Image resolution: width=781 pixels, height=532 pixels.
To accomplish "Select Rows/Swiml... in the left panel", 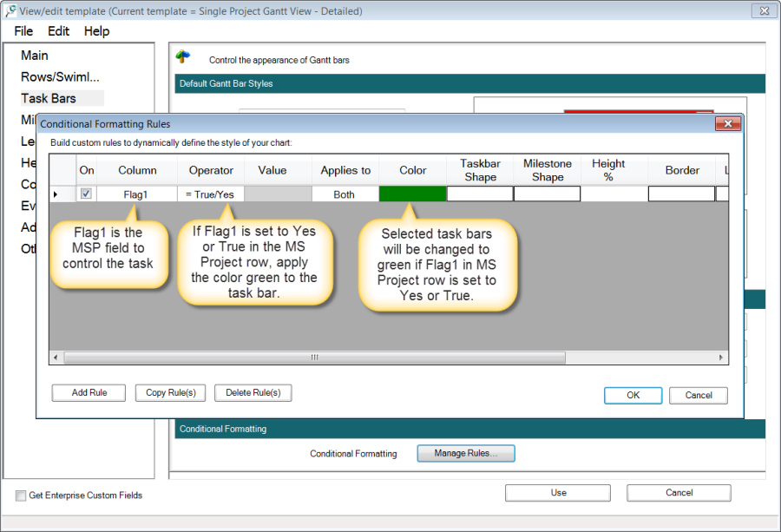I will pos(60,76).
